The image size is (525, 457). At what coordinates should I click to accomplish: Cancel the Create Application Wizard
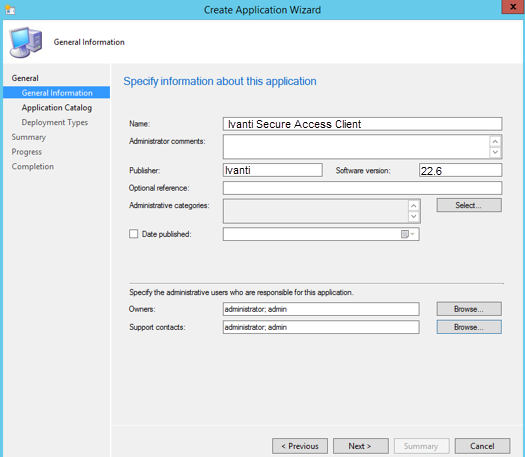tap(482, 446)
